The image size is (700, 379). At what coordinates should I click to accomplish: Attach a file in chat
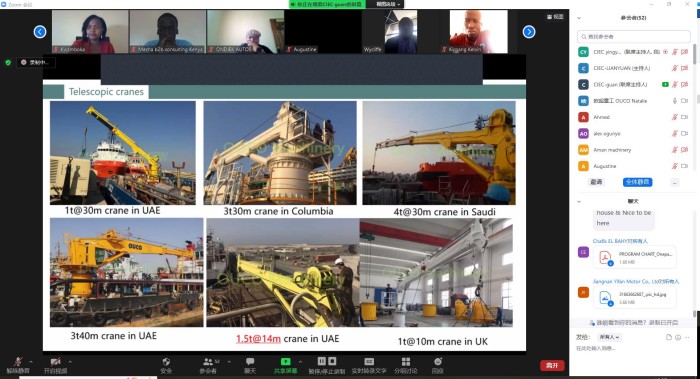(x=669, y=337)
